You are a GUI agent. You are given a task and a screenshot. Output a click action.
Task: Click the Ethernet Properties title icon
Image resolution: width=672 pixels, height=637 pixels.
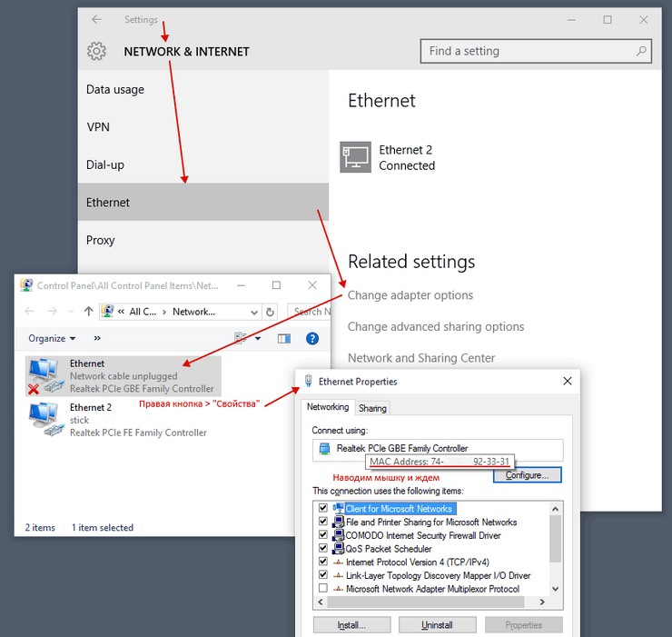pyautogui.click(x=308, y=381)
